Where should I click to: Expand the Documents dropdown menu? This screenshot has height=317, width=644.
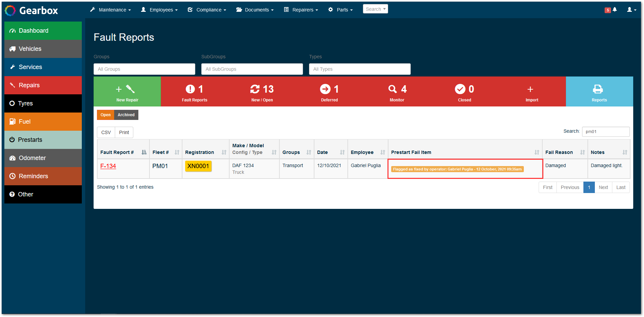coord(255,10)
